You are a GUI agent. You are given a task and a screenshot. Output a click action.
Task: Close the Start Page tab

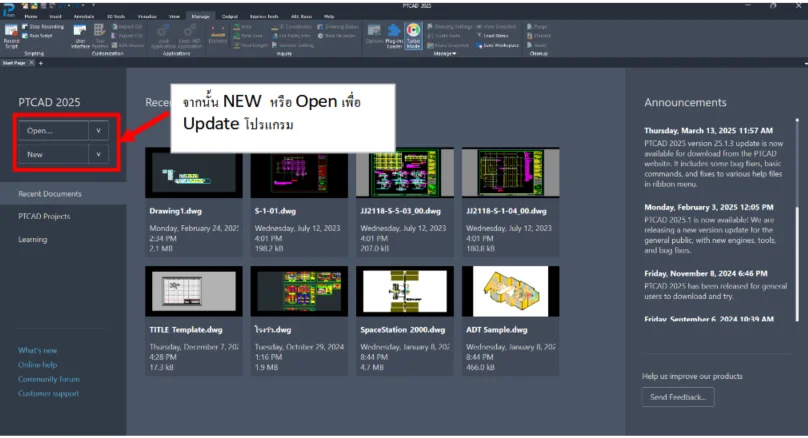coord(31,63)
